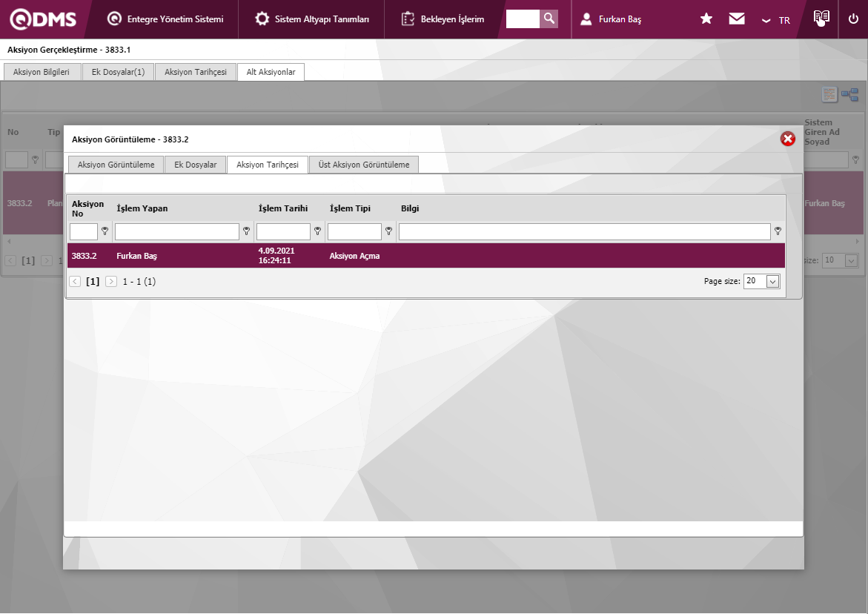The image size is (868, 614).
Task: Go to next page in dialog pager
Action: point(110,281)
